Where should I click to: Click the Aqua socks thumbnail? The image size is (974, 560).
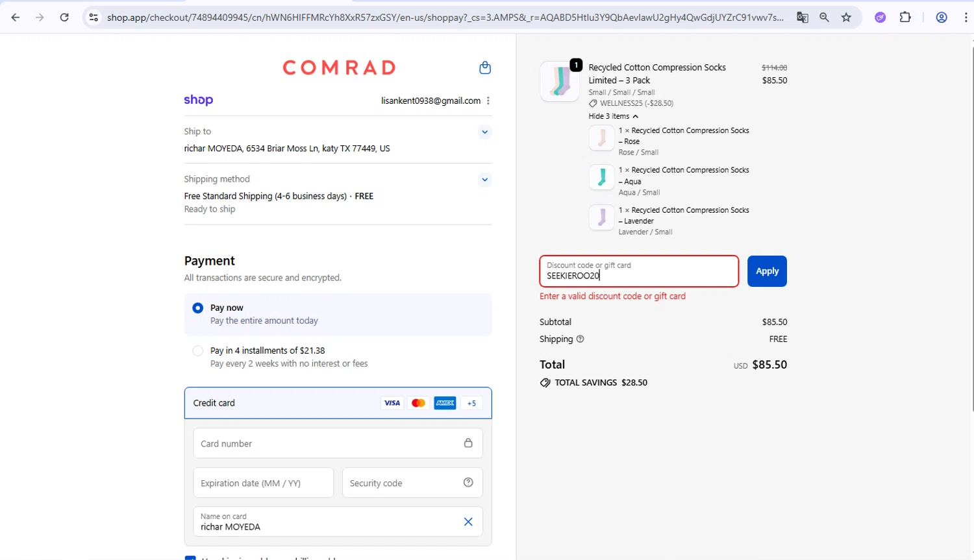click(x=602, y=177)
